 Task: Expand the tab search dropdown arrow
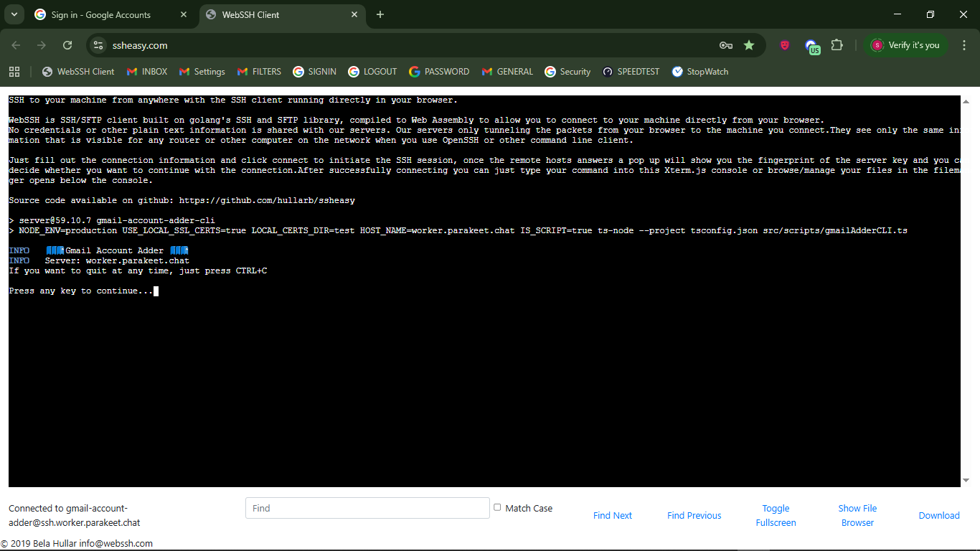pos(14,14)
